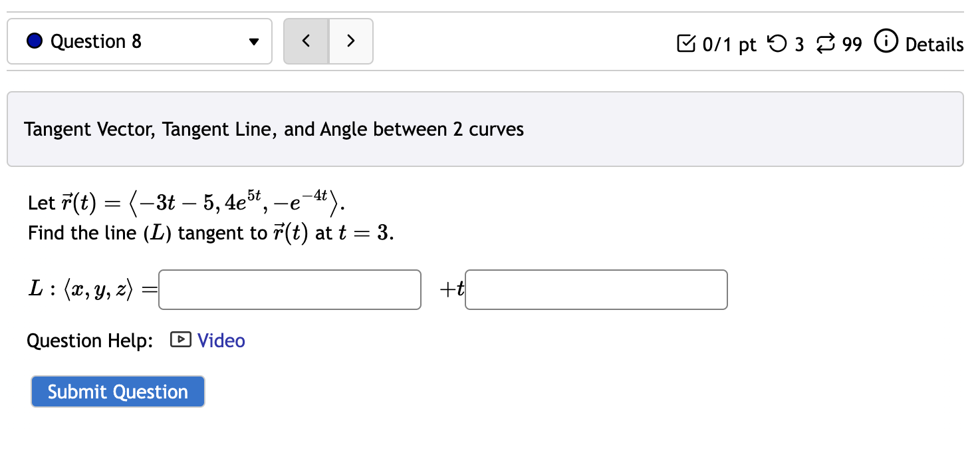Click the Question Help label
980x455 pixels.
pos(89,341)
